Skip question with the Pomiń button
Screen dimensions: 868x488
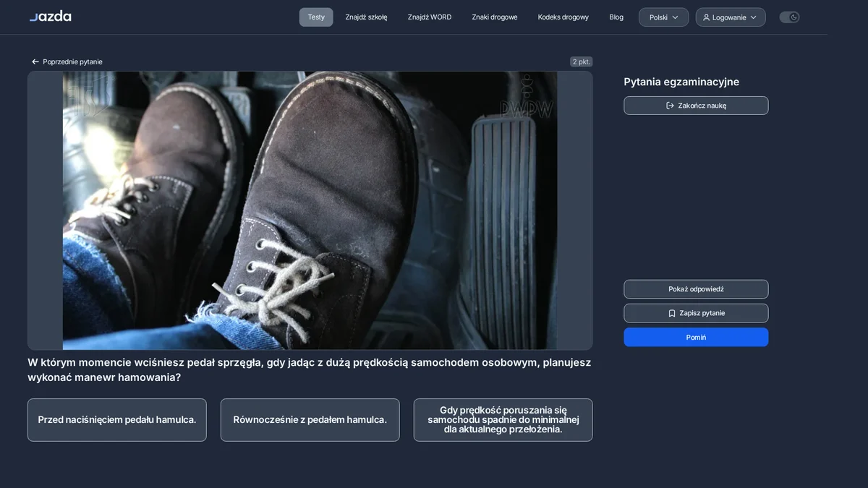[x=696, y=338]
